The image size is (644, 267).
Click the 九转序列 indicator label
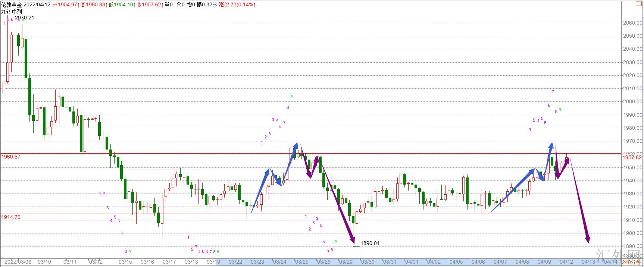click(x=11, y=12)
